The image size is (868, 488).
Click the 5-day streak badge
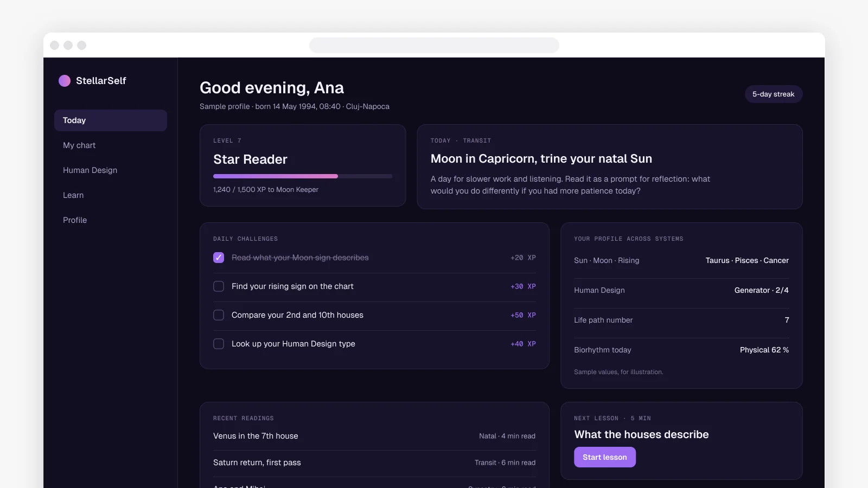[x=773, y=94]
